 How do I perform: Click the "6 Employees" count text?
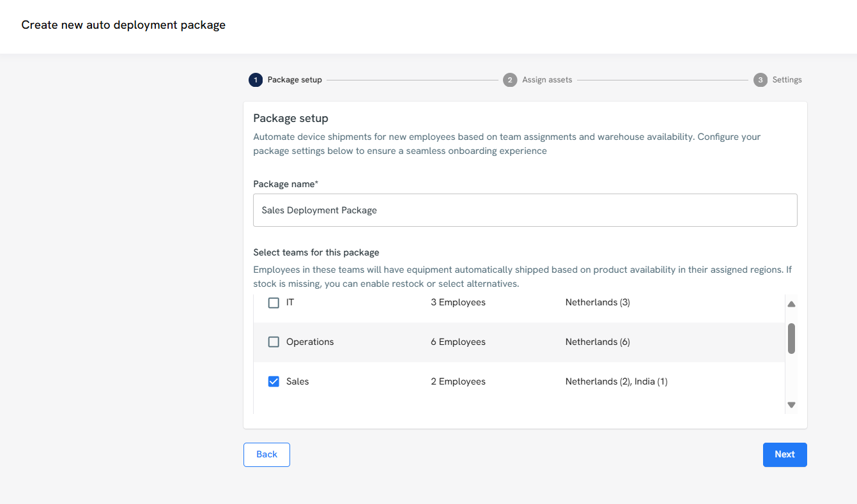tap(458, 342)
